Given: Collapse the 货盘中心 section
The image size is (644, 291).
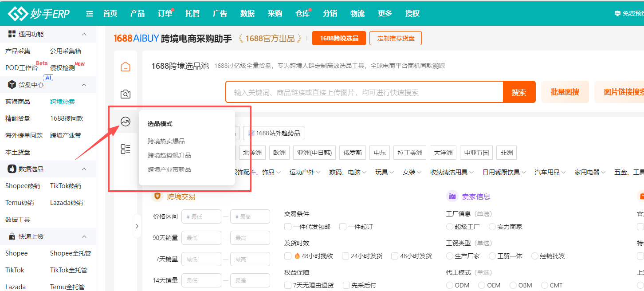Looking at the screenshot, I should [84, 85].
